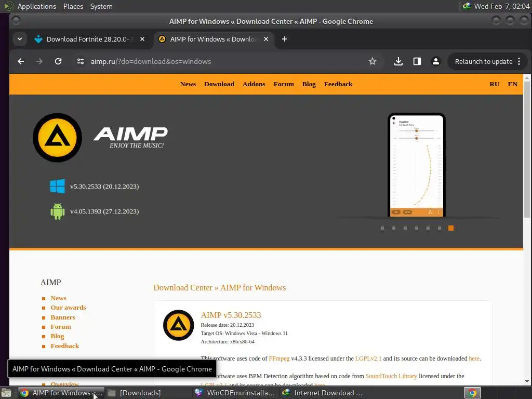Select the fourth slideshow dot
Image resolution: width=532 pixels, height=399 pixels.
(417, 228)
